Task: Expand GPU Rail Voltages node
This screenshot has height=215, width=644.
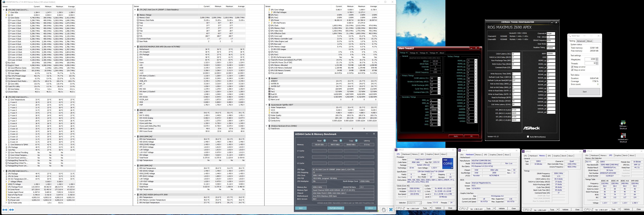Action: click(269, 12)
